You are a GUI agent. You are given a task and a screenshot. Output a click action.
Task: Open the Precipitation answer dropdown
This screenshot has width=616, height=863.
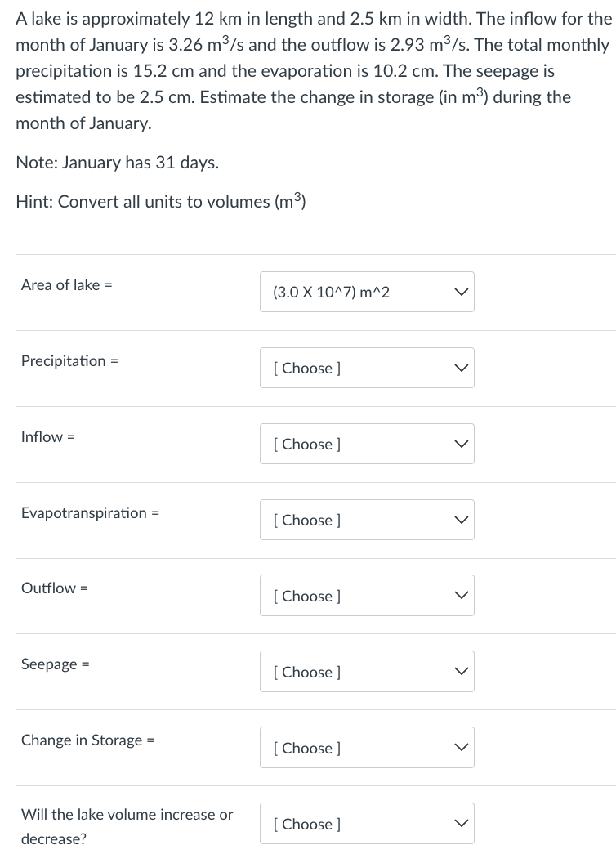pyautogui.click(x=366, y=368)
